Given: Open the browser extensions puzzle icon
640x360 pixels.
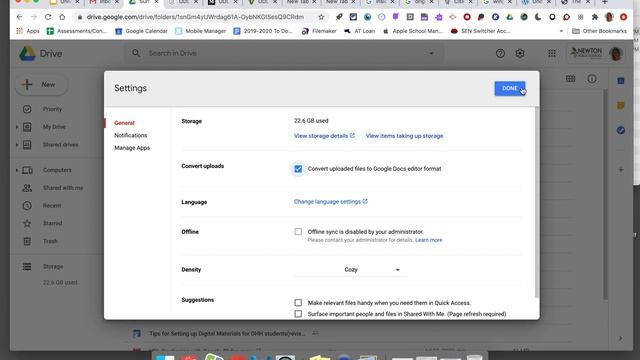Looking at the screenshot, I should (x=595, y=17).
